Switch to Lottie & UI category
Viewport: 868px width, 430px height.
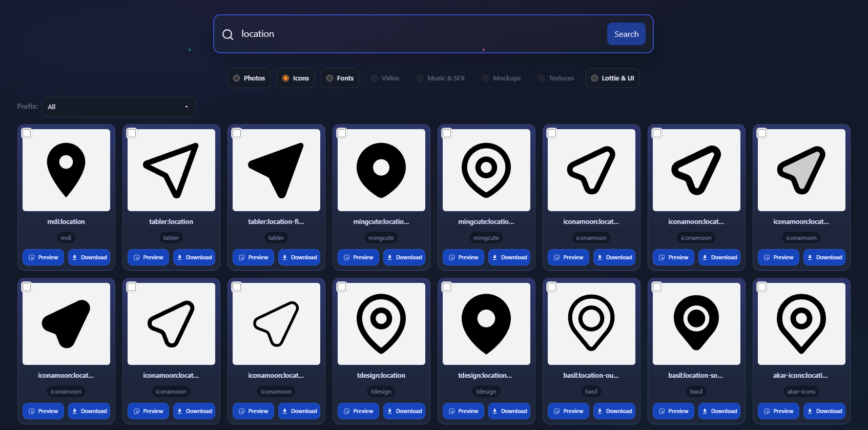click(613, 78)
